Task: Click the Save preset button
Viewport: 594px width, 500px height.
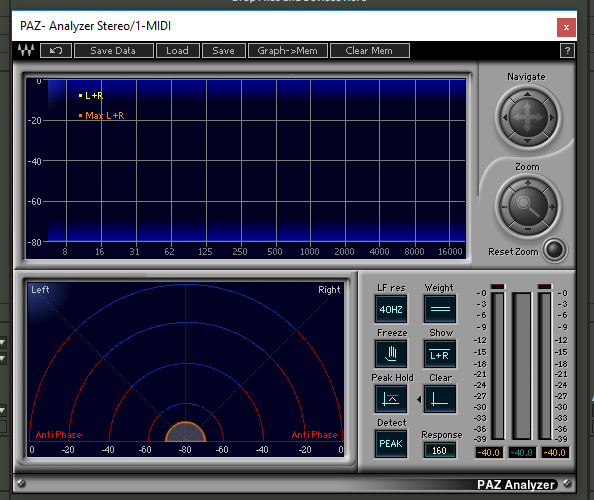Action: point(224,50)
